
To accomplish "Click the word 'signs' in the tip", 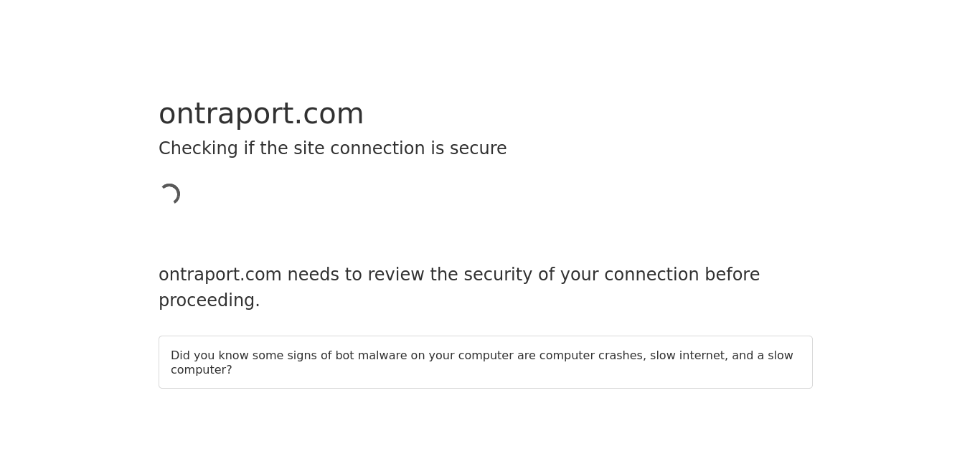I will pos(302,356).
